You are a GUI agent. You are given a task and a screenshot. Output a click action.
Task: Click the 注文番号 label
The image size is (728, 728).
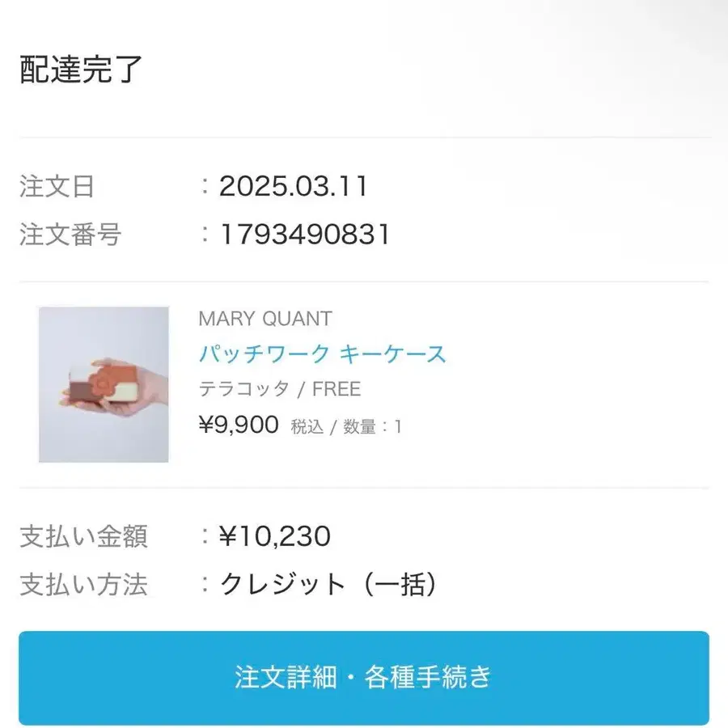tap(73, 235)
